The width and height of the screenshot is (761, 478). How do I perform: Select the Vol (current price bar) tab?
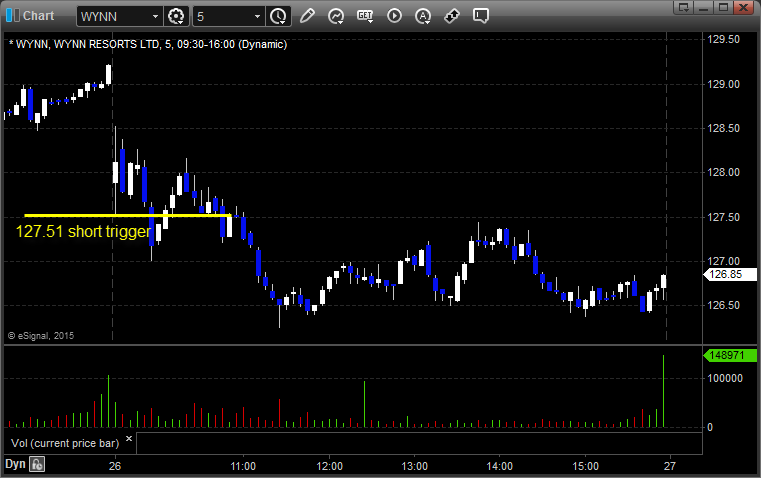pos(62,442)
